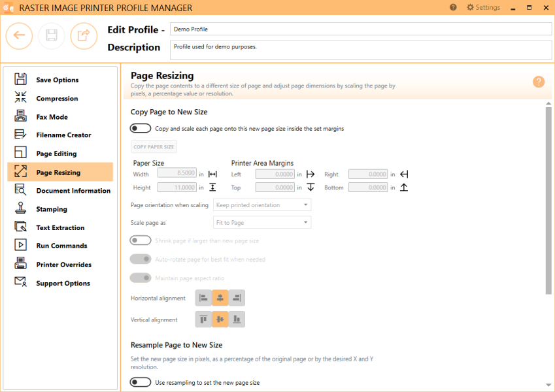Click the Top margin input
This screenshot has height=392, width=555.
(275, 187)
